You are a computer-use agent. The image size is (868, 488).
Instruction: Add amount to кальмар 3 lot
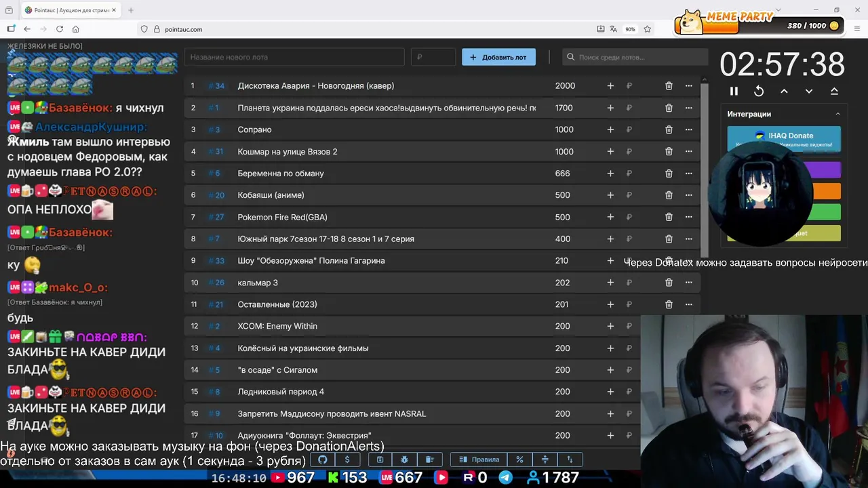coord(610,283)
